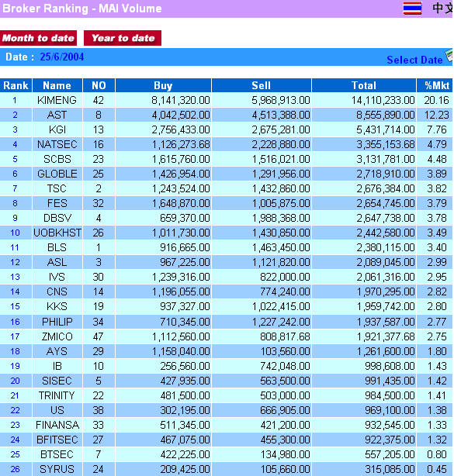454x476 pixels.
Task: Click the Sell column header
Action: coord(262,85)
